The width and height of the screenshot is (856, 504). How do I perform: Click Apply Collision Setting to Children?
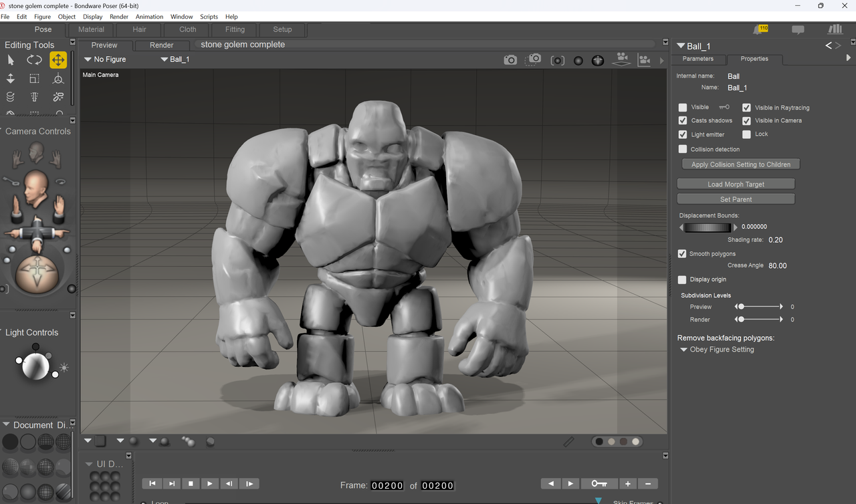coord(740,164)
